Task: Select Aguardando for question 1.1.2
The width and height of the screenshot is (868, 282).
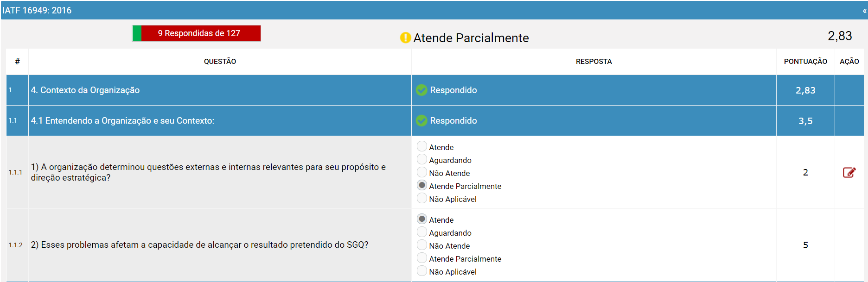Action: (x=421, y=232)
